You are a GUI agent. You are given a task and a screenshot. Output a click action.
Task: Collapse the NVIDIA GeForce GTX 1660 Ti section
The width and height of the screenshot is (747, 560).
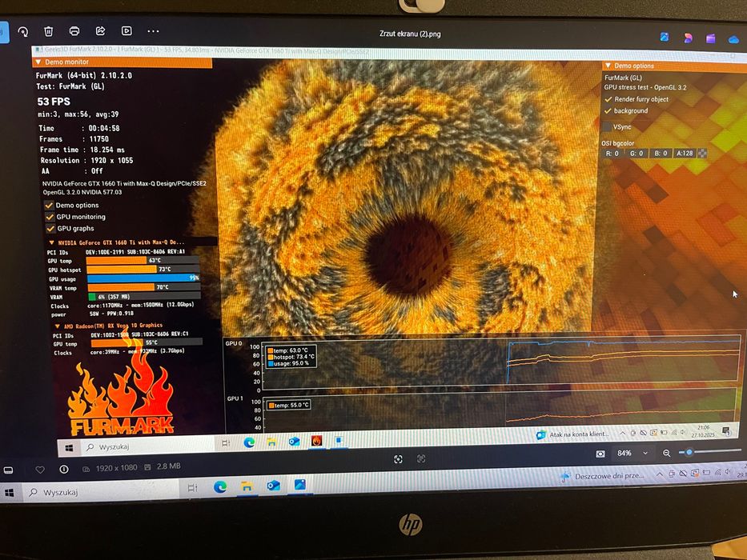point(52,243)
